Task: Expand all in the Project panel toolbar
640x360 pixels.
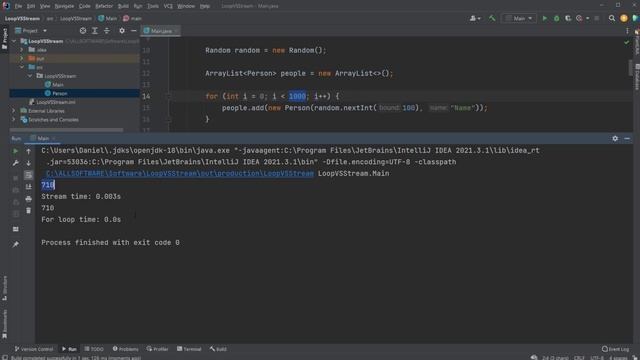Action: pyautogui.click(x=95, y=31)
